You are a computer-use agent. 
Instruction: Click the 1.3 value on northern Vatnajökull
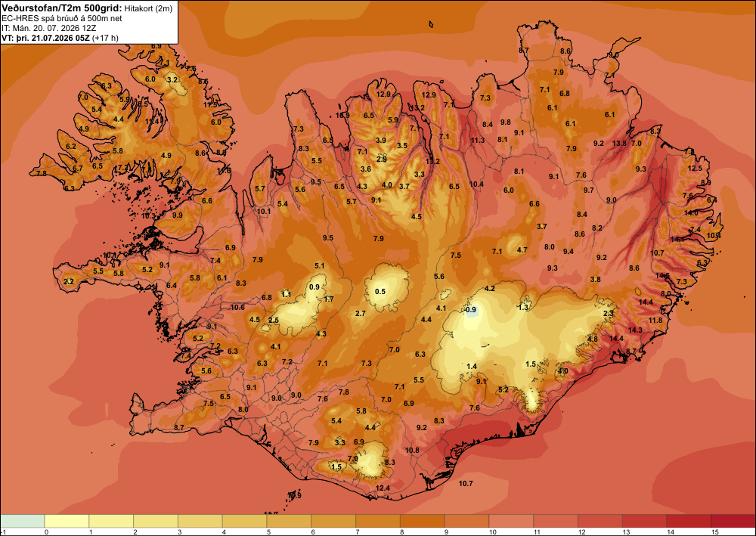pyautogui.click(x=524, y=307)
